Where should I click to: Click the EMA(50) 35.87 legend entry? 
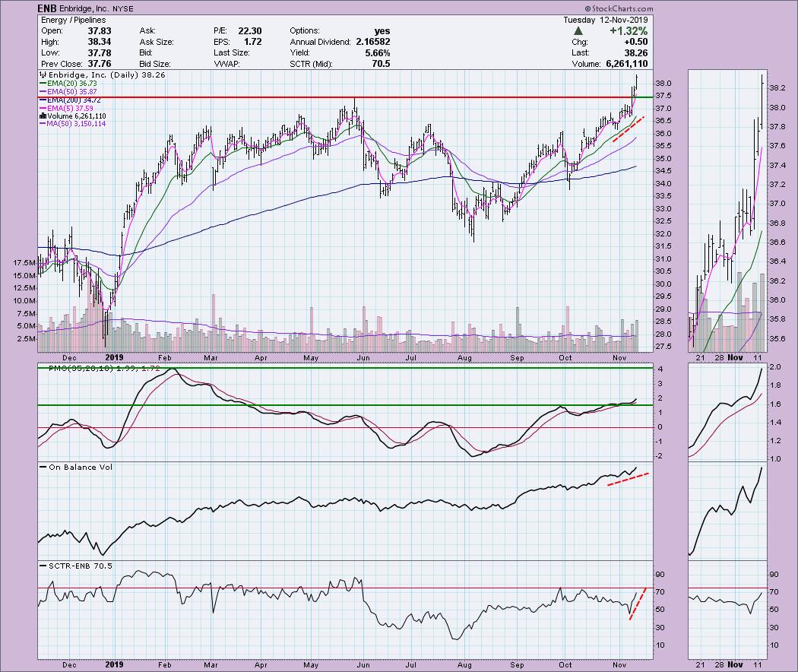[73, 92]
